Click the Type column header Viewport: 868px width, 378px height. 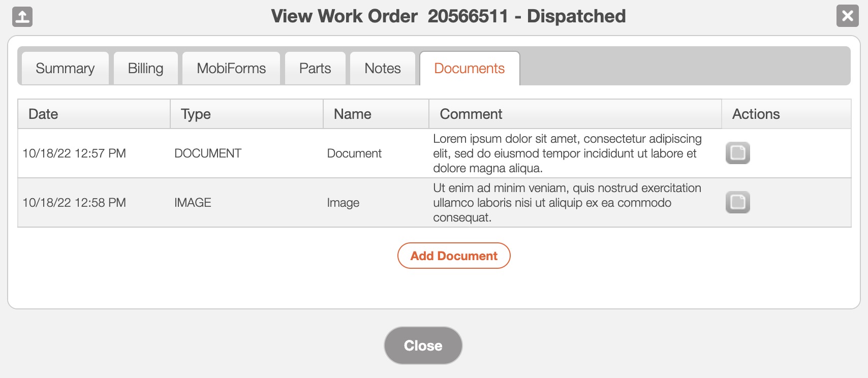coord(196,114)
